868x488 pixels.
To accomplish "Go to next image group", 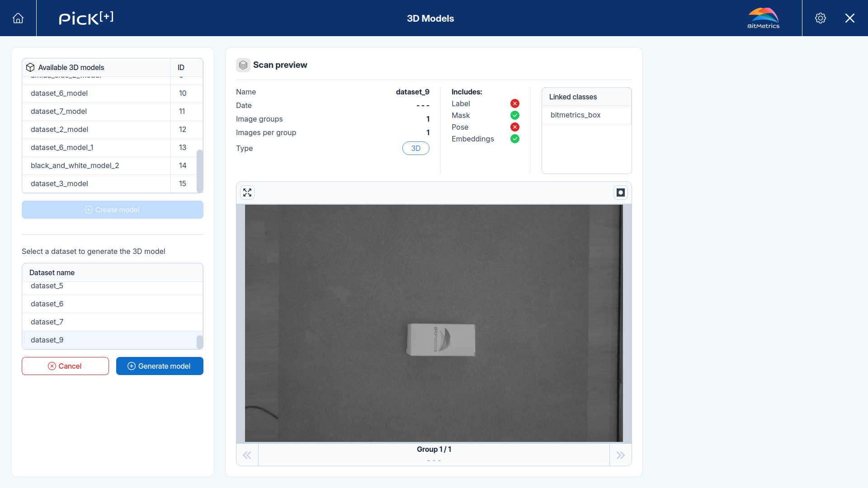I will pyautogui.click(x=621, y=455).
